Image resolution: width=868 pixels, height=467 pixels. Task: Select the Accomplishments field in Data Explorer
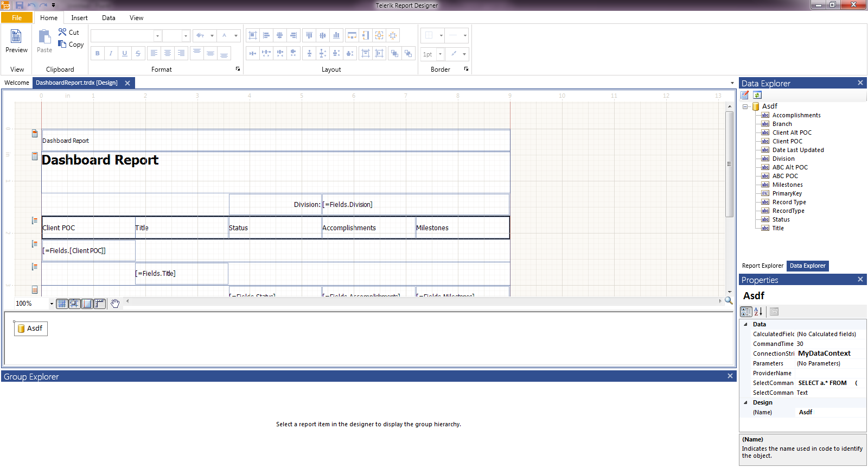(796, 115)
